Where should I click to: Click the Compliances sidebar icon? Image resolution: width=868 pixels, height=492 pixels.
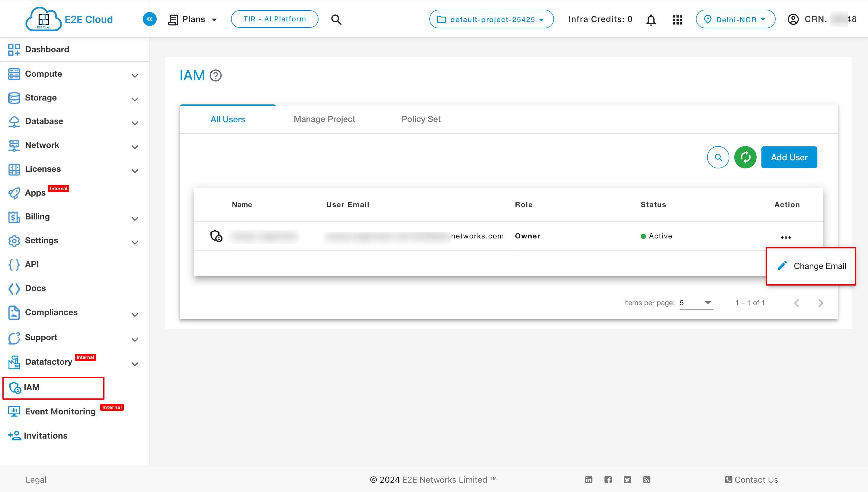pos(14,313)
